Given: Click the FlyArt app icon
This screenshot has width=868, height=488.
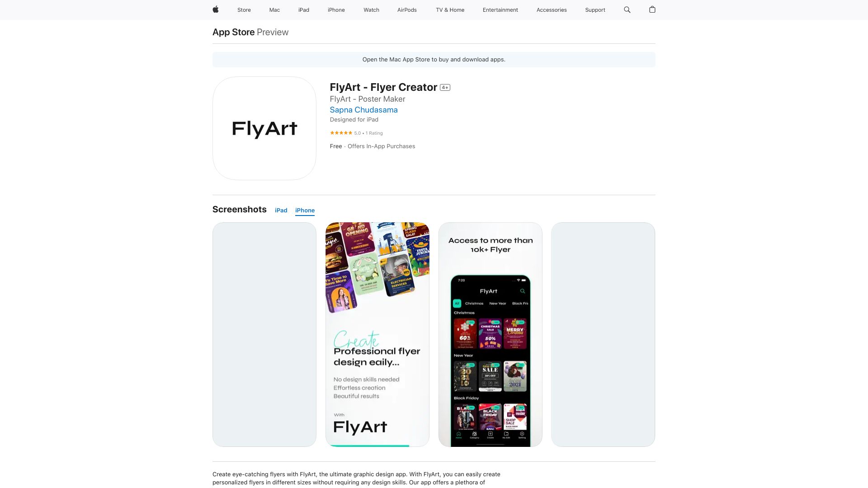Looking at the screenshot, I should pyautogui.click(x=264, y=128).
